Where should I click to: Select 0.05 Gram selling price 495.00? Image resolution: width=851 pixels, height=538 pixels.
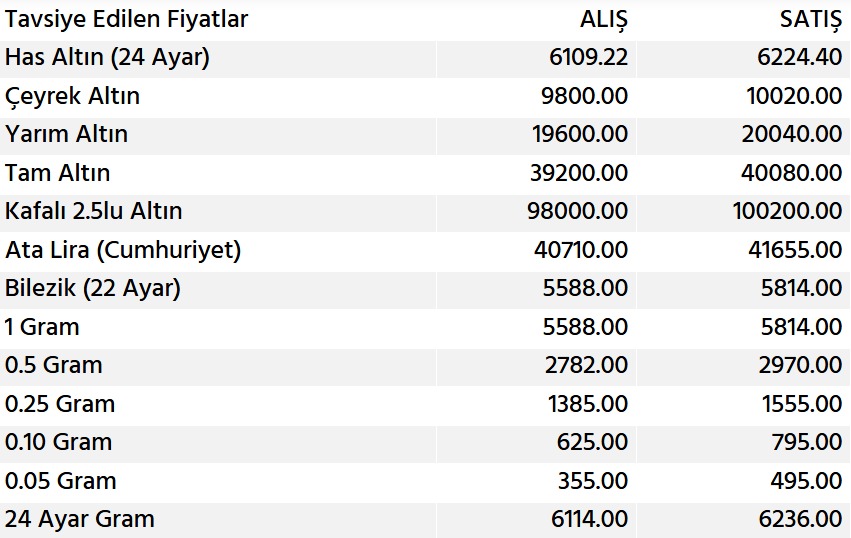805,481
